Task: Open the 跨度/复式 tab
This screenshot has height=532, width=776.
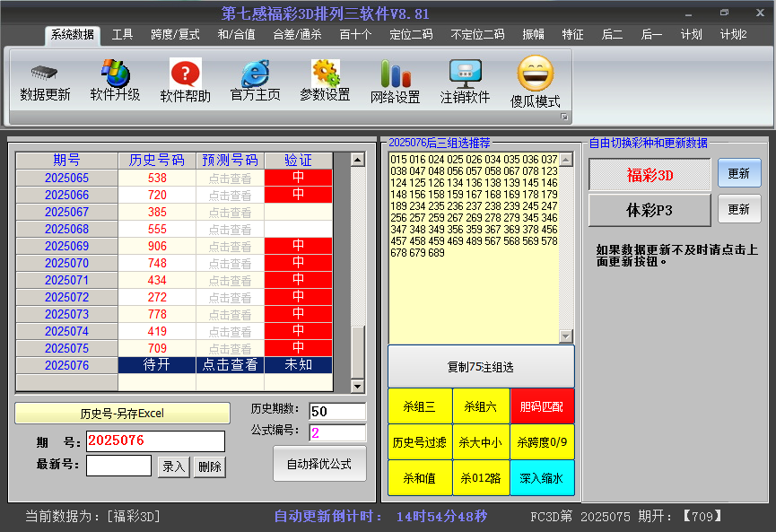Action: click(175, 35)
